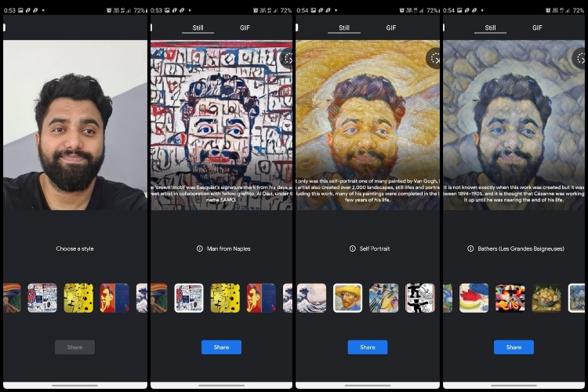Tap the Van Gogh-styled portrait image
Screen dimensions: 588x392
pyautogui.click(x=368, y=125)
